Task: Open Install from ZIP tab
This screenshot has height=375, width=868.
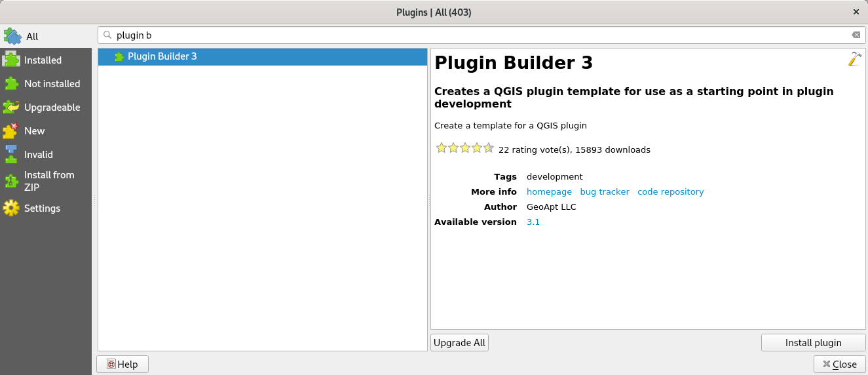Action: coord(46,181)
